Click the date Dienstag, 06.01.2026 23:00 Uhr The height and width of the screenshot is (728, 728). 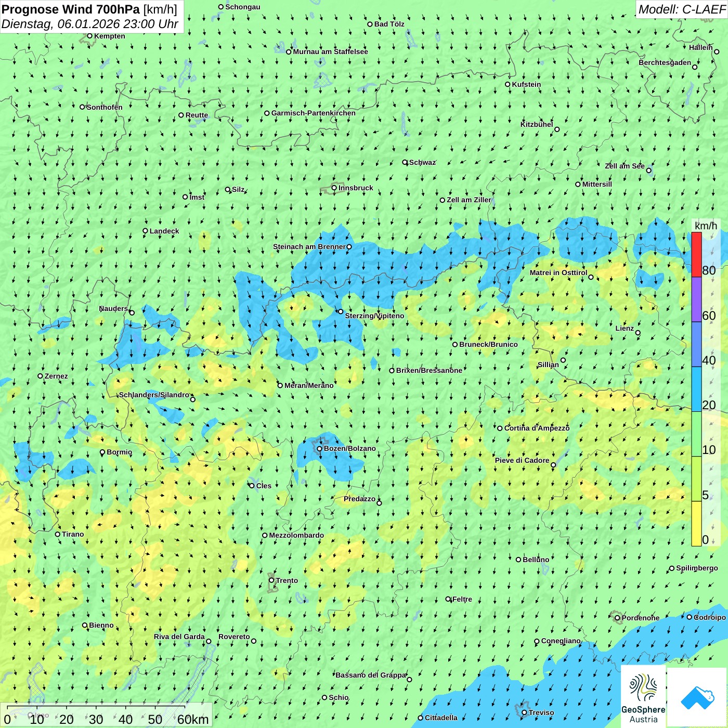89,24
